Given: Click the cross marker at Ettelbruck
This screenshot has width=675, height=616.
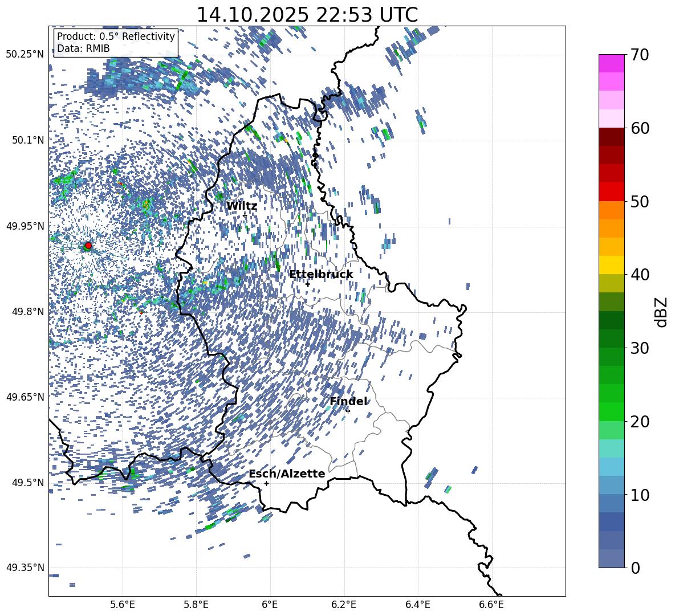Looking at the screenshot, I should coord(307,284).
